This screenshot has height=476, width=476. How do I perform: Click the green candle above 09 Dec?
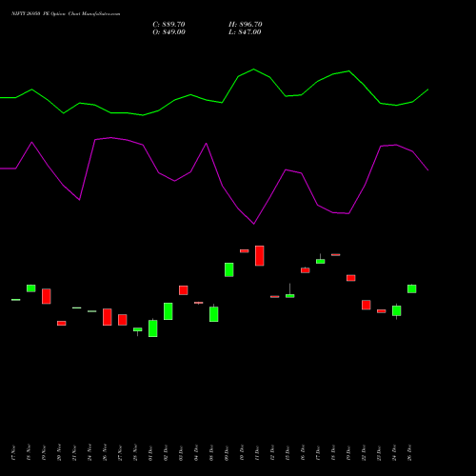(x=229, y=269)
